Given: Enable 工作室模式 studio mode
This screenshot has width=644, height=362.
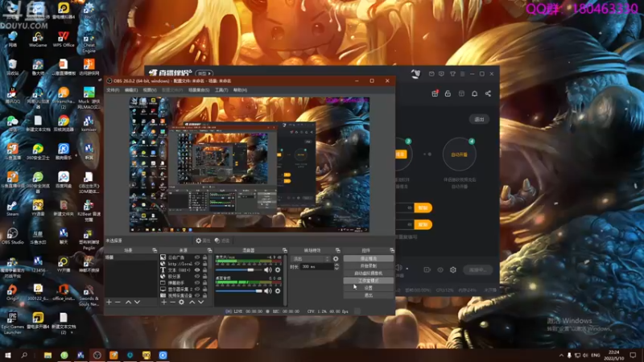Looking at the screenshot, I should tap(369, 281).
